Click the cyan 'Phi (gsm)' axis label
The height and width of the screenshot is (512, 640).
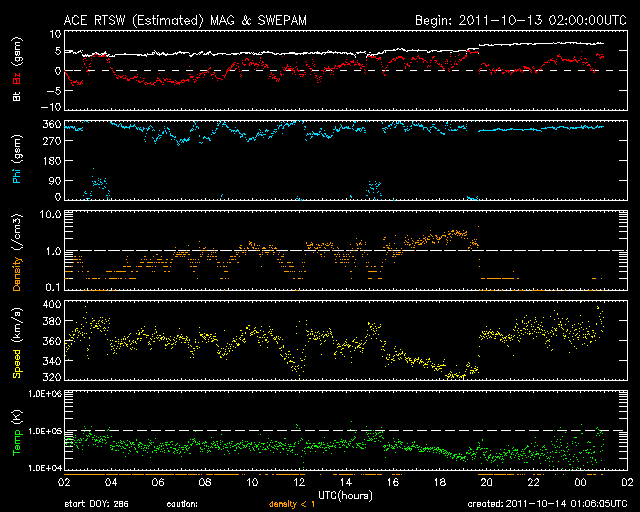point(17,159)
